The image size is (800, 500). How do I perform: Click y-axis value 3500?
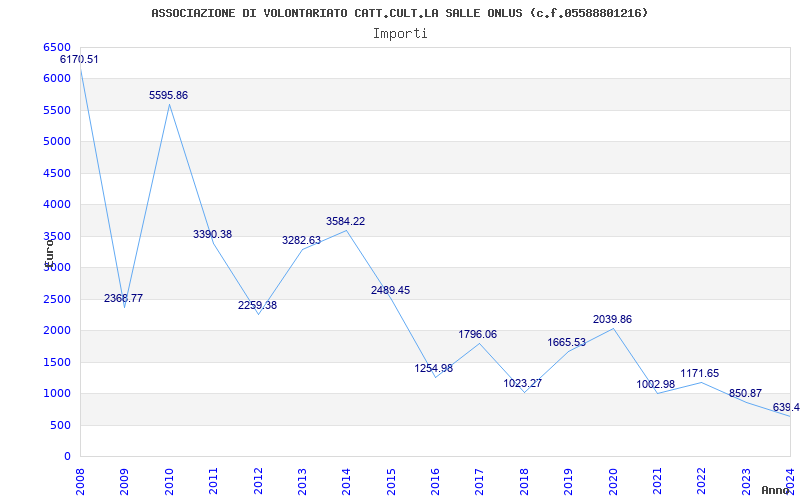pos(57,236)
